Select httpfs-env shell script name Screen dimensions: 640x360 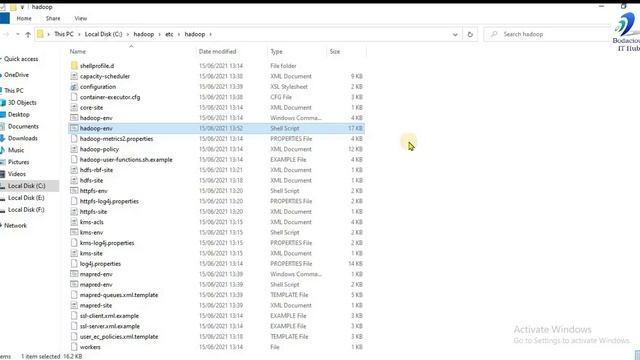point(93,191)
